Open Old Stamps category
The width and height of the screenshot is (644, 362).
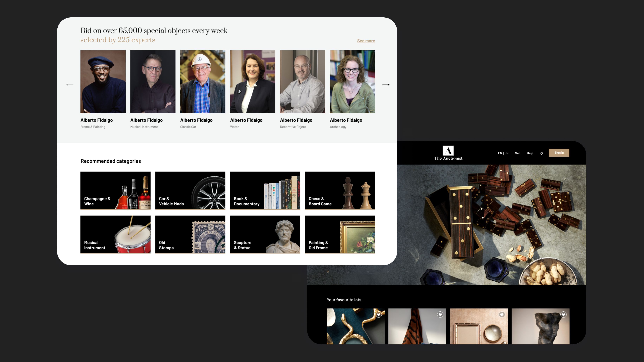coord(190,234)
